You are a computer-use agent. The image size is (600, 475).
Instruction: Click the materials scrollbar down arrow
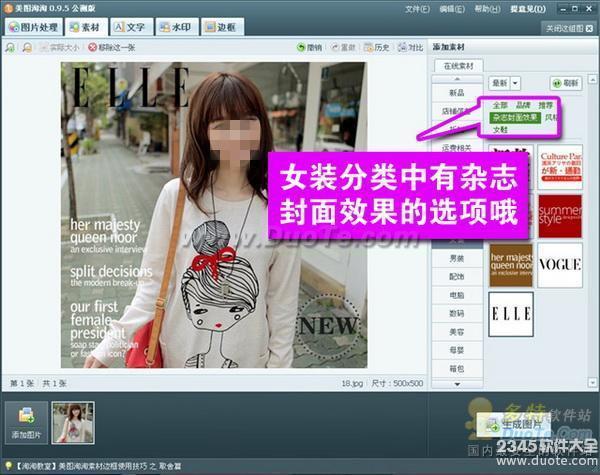[592, 382]
